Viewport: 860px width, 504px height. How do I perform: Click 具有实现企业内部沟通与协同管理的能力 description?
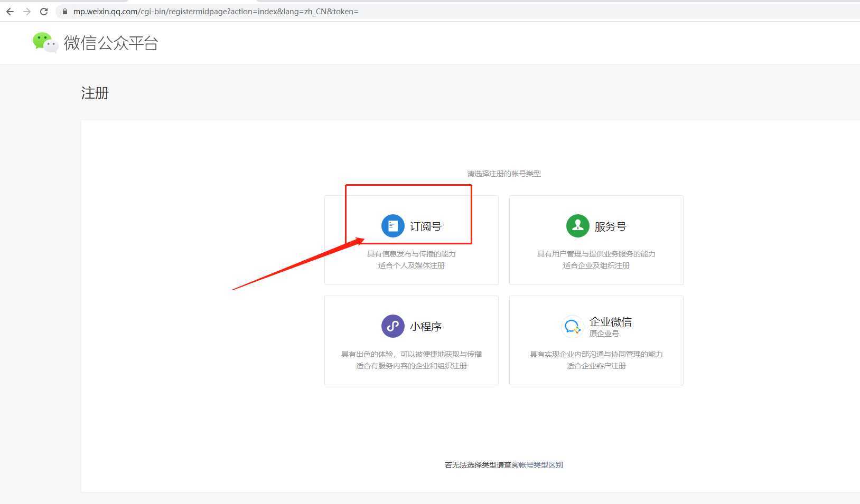coord(596,354)
